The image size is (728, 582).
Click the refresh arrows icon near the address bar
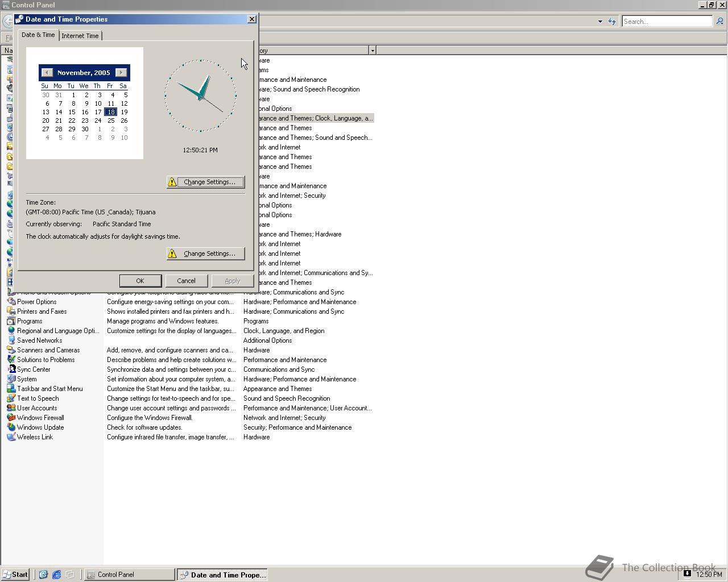(612, 21)
